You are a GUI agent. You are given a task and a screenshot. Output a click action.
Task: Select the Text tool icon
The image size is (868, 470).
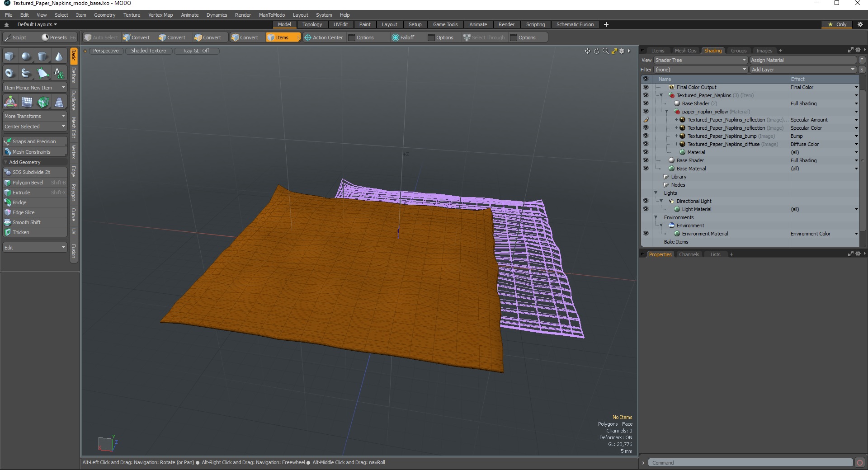pyautogui.click(x=59, y=73)
